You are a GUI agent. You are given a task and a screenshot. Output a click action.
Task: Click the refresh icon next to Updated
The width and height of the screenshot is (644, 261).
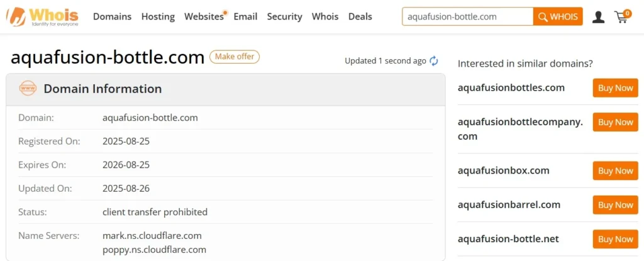434,61
